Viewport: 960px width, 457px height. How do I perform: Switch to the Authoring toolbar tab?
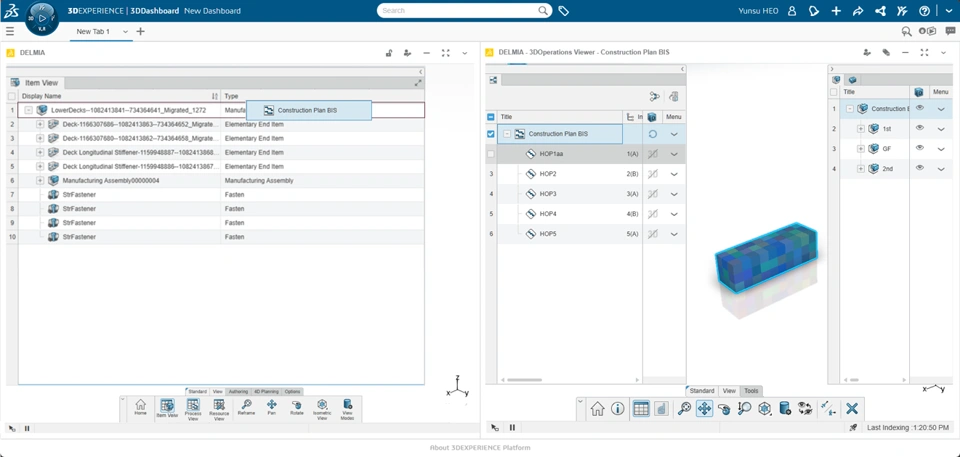pyautogui.click(x=238, y=391)
